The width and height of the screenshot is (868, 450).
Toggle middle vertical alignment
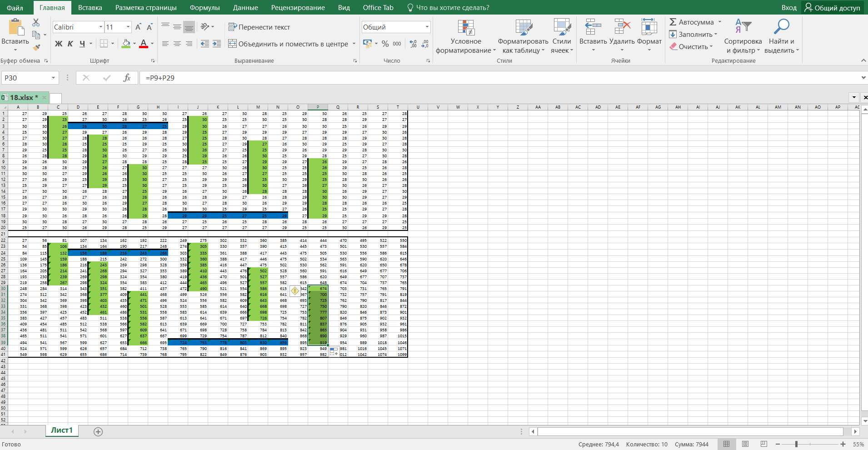point(177,27)
